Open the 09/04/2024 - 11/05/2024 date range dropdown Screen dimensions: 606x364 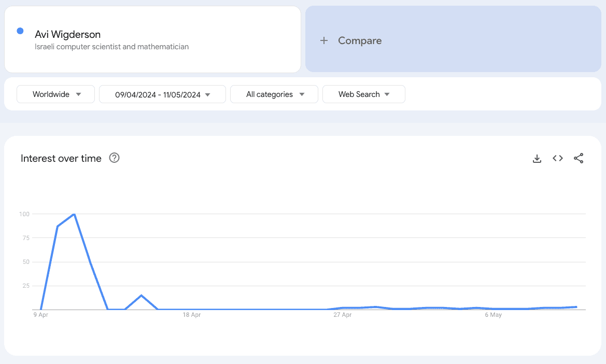click(162, 94)
